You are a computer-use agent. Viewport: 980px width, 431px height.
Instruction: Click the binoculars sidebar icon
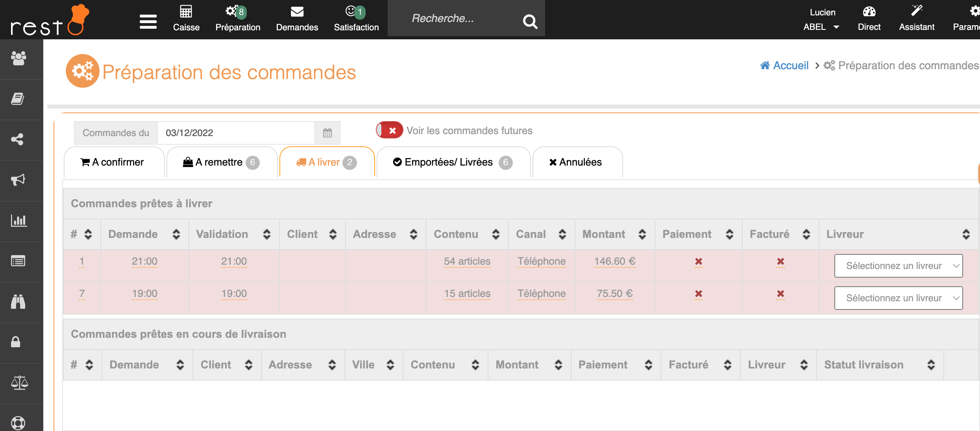tap(18, 302)
